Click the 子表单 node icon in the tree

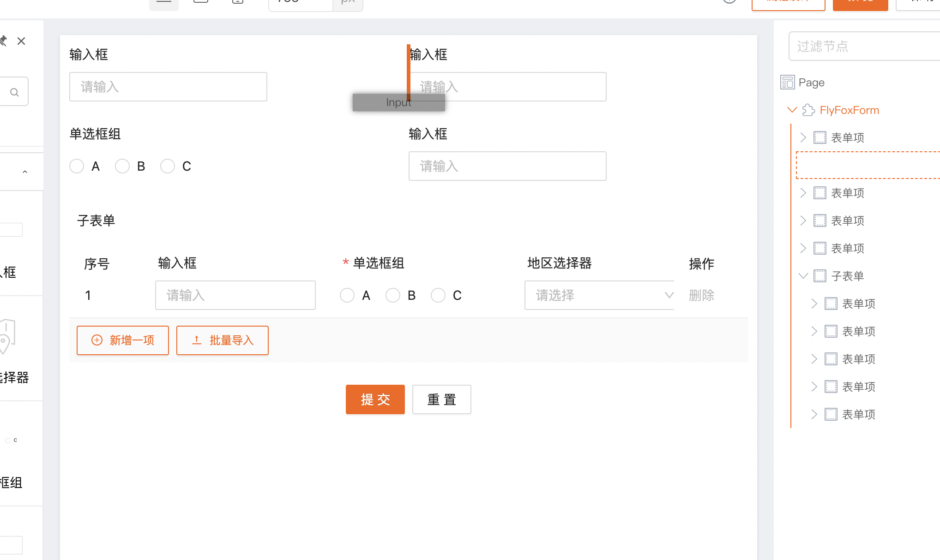tap(819, 276)
